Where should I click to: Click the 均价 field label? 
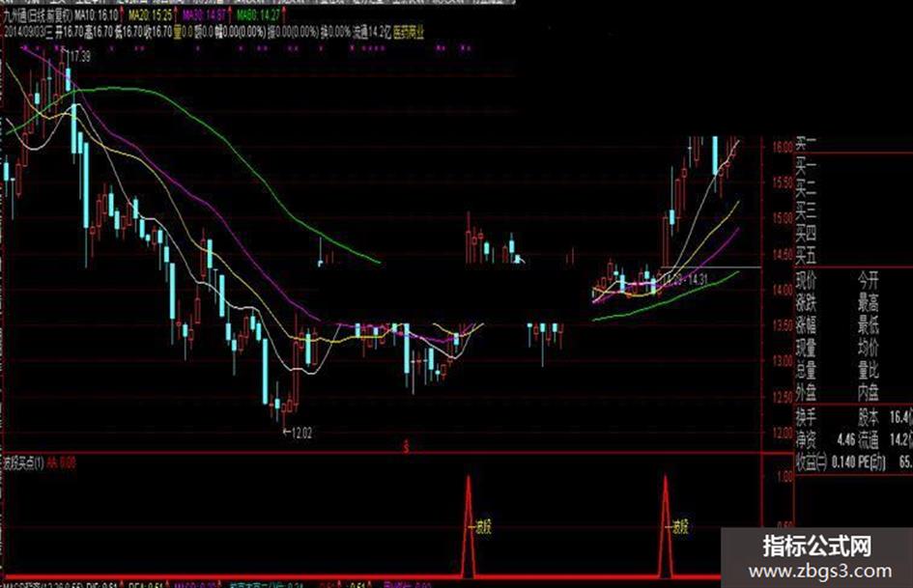pos(868,349)
